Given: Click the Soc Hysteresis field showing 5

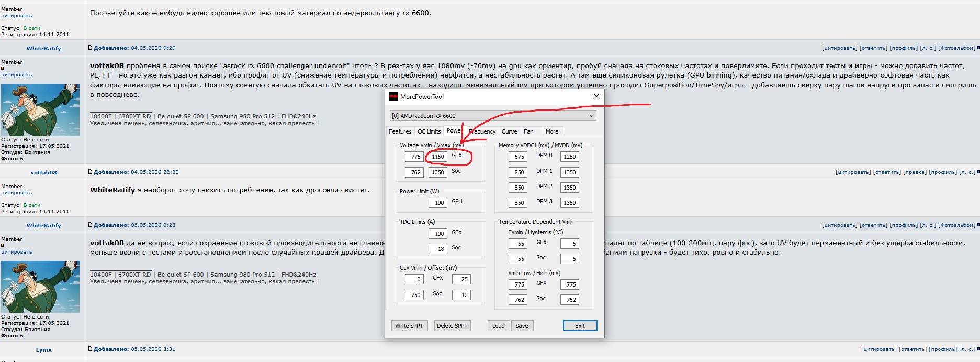Looking at the screenshot, I should click(x=569, y=259).
